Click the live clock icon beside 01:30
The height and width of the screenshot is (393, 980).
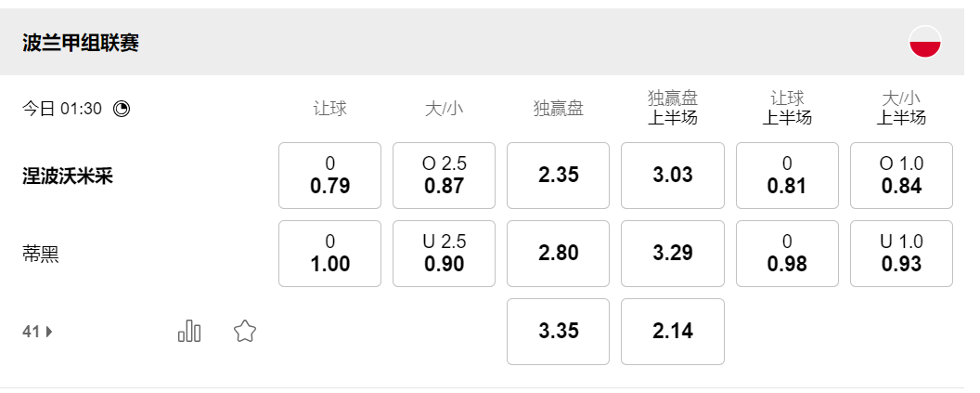(x=122, y=109)
